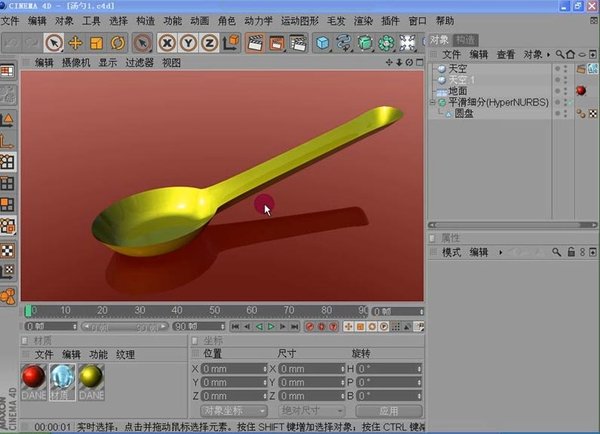This screenshot has width=600, height=434.
Task: Collapse the 平滑细分(HyperNURBS) tree node
Action: pos(432,102)
